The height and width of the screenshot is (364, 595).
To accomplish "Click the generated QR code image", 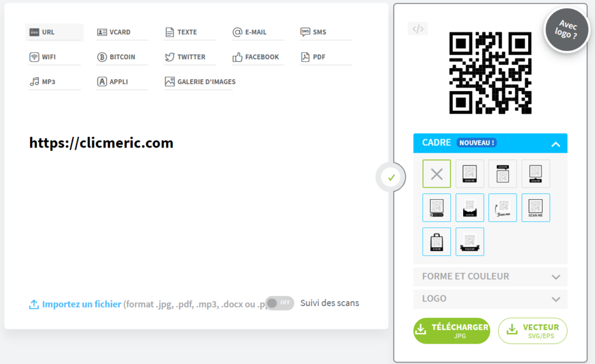I will point(490,73).
